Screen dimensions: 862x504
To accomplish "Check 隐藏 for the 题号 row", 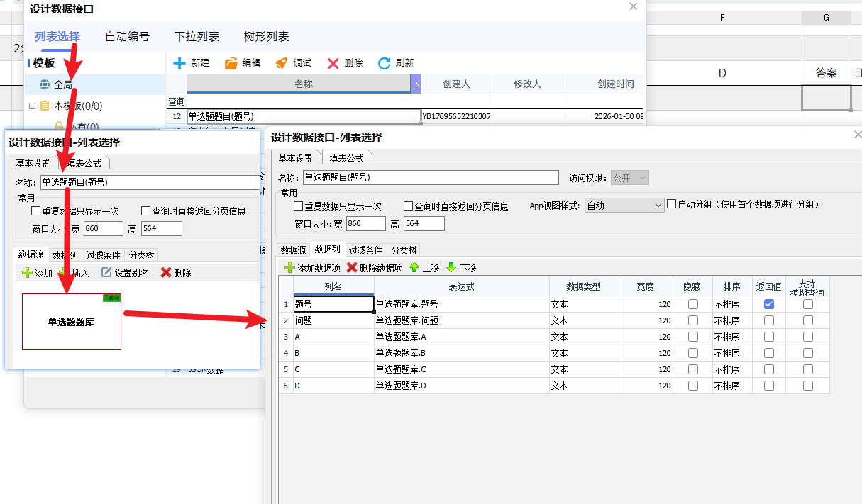I will point(693,304).
